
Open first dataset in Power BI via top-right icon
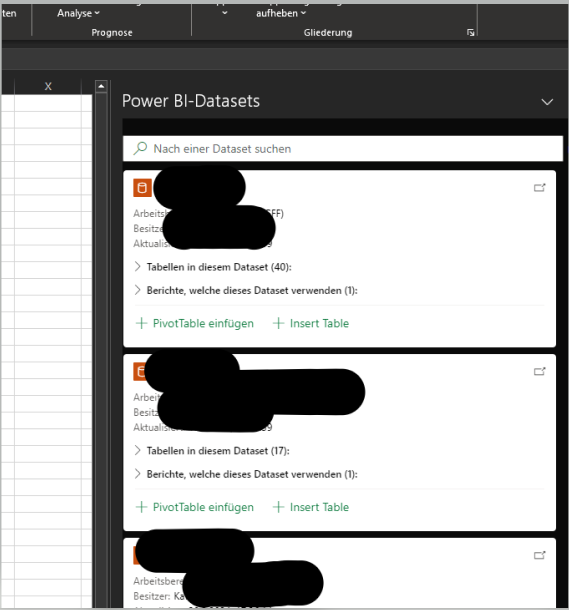point(539,188)
